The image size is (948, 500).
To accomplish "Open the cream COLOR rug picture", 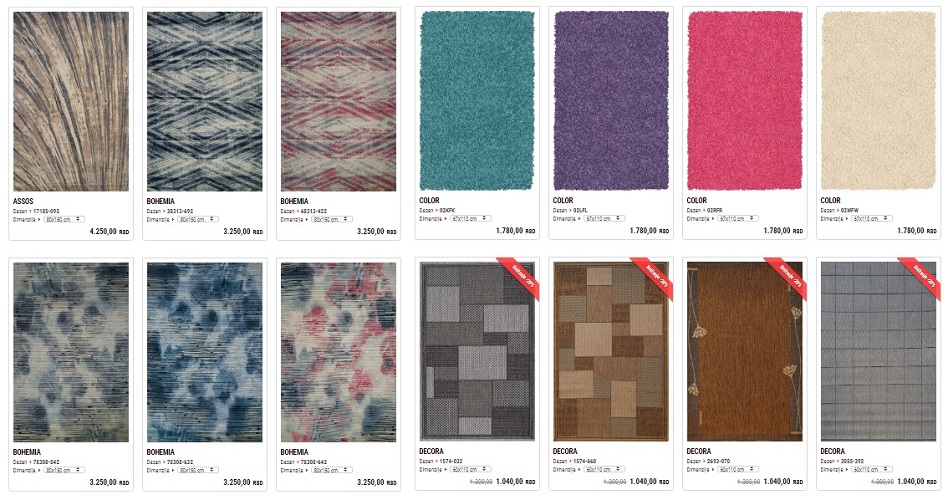I will click(x=878, y=101).
